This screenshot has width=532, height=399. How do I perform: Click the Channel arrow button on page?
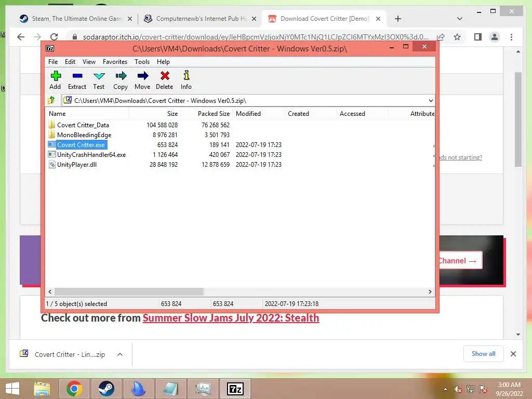461,261
